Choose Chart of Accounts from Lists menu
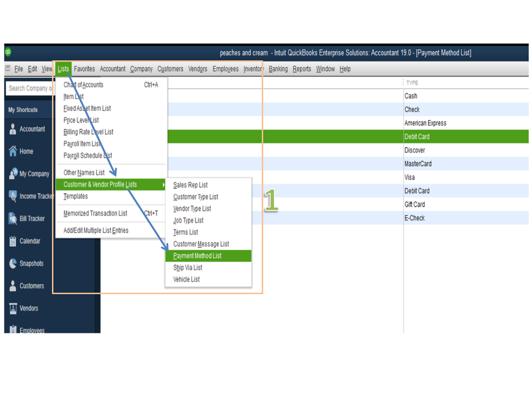The height and width of the screenshot is (399, 532). coord(111,85)
